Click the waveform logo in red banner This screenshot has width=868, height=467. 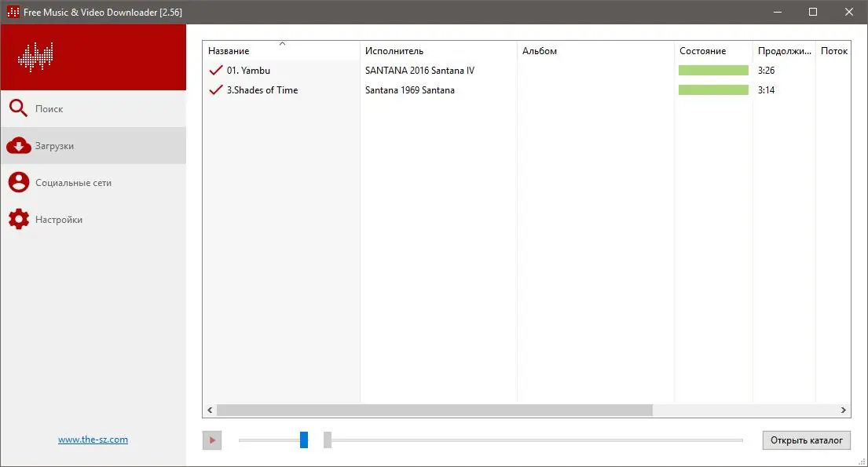tap(35, 57)
